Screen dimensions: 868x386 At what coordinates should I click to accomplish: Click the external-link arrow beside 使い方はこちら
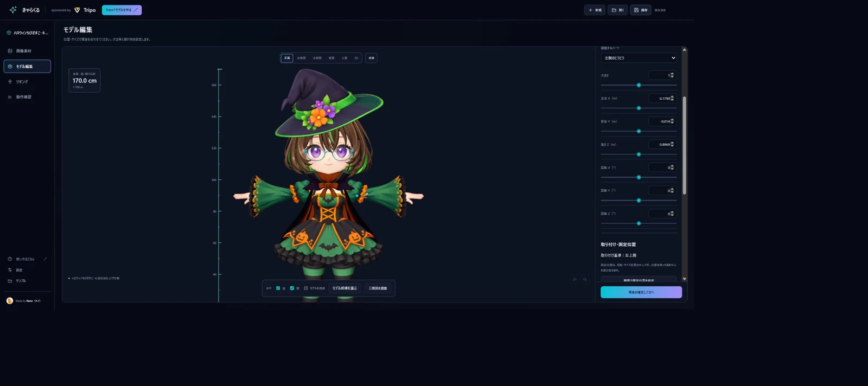(45, 259)
